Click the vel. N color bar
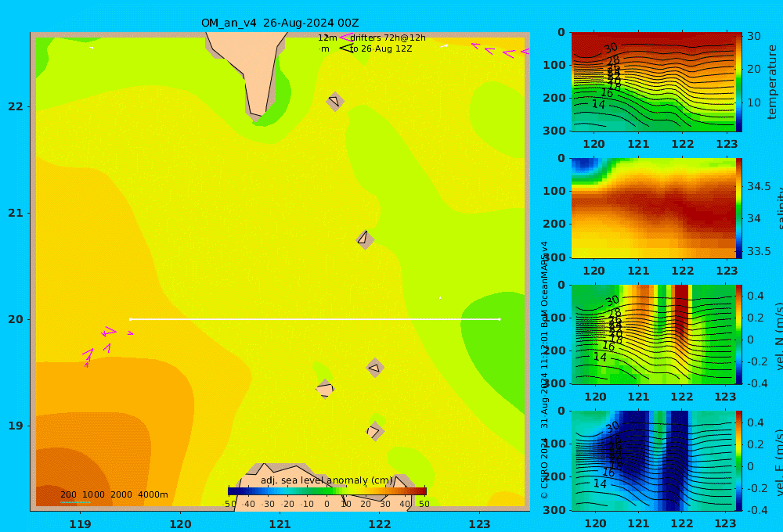The image size is (783, 532). point(739,334)
